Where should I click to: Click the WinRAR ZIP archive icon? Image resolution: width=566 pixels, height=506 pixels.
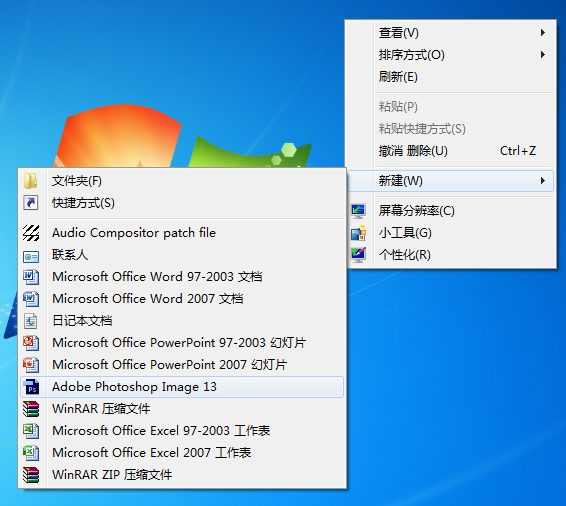(31, 475)
